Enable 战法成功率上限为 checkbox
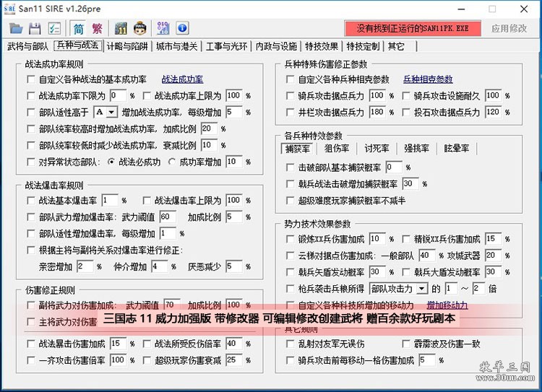 click(x=147, y=96)
